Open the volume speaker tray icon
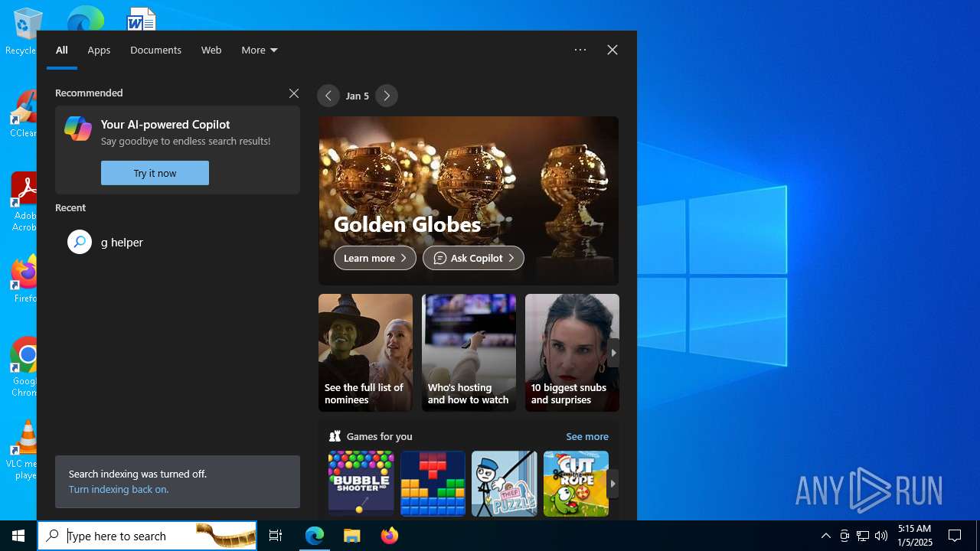The image size is (980, 551). pos(881,536)
